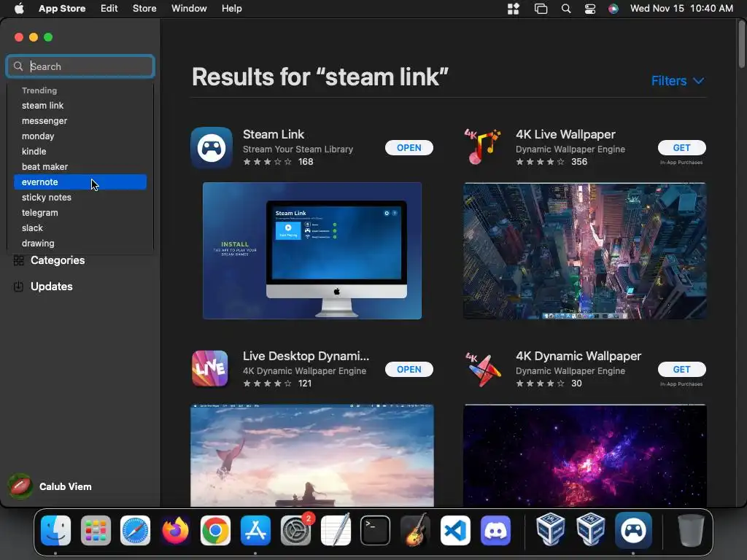Launch Discord from the Dock
The width and height of the screenshot is (747, 560).
point(495,531)
